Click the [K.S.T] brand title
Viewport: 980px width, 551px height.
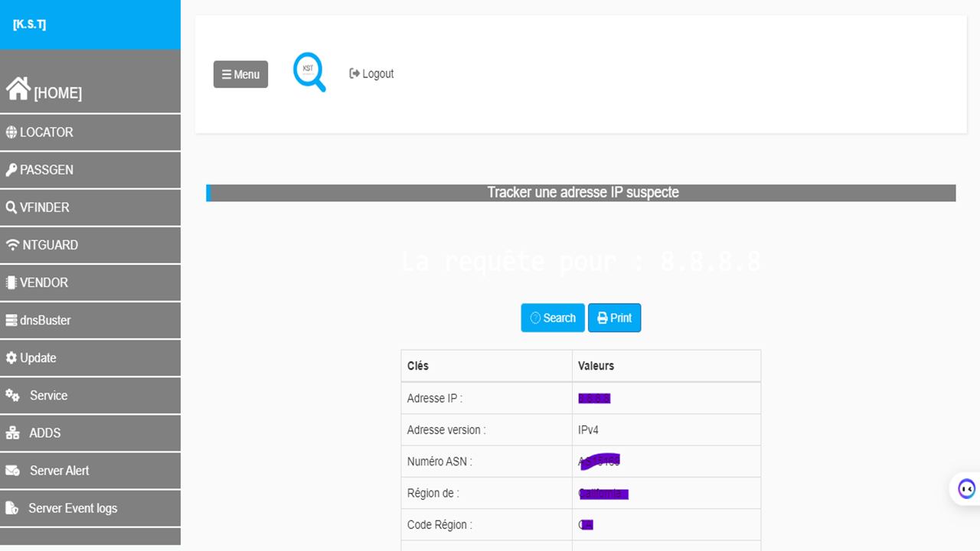30,24
